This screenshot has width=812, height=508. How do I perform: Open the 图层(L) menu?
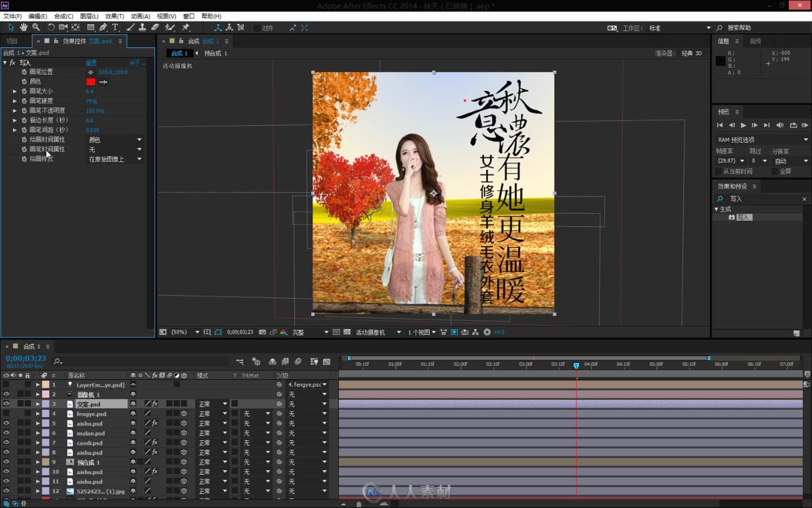pos(89,16)
